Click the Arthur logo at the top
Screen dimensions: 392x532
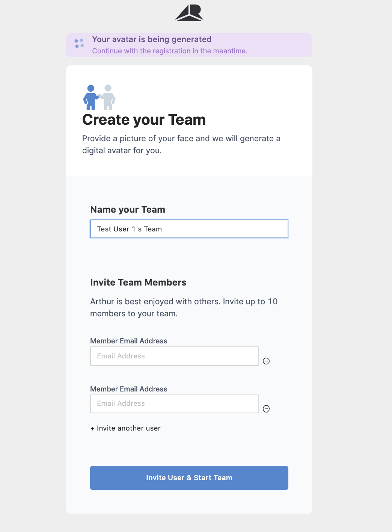(x=189, y=13)
